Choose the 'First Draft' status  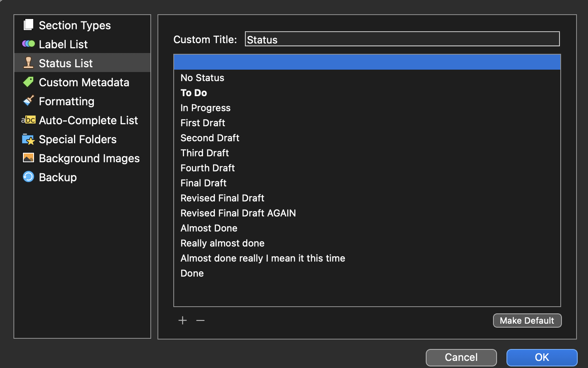[x=367, y=123]
